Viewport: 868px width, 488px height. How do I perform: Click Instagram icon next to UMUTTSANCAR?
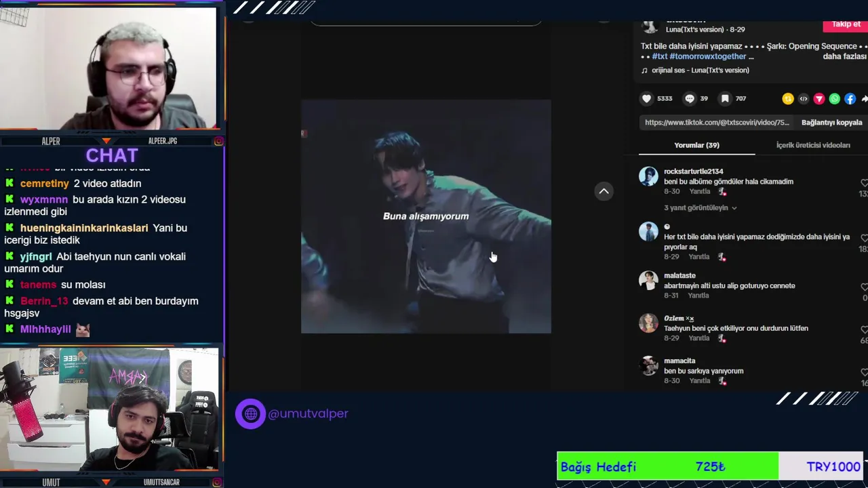pos(218,483)
